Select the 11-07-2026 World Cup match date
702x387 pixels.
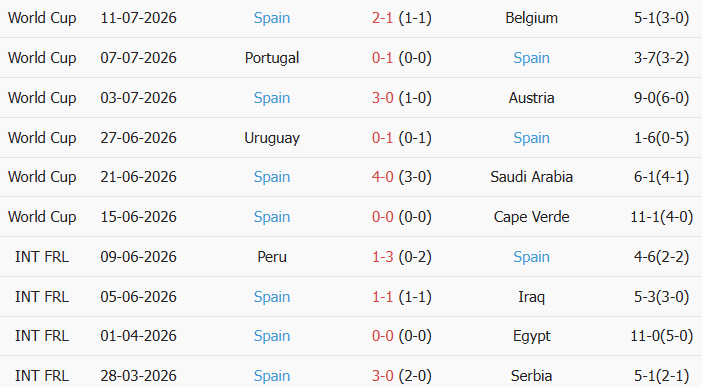pyautogui.click(x=138, y=18)
